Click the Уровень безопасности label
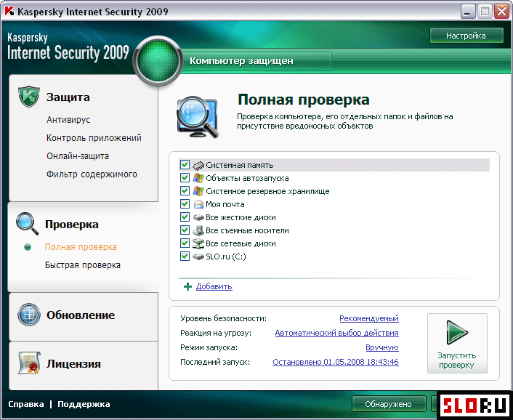Image resolution: width=513 pixels, height=420 pixels. (x=224, y=318)
